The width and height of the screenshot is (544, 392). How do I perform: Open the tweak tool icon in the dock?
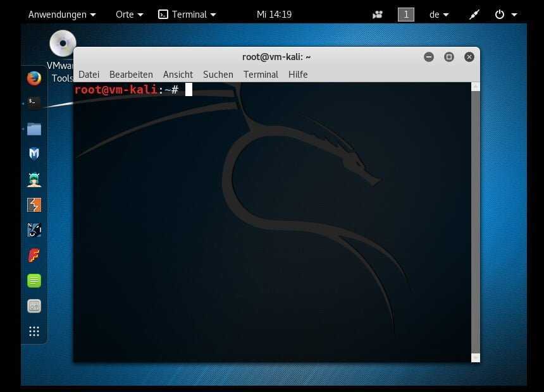click(34, 306)
